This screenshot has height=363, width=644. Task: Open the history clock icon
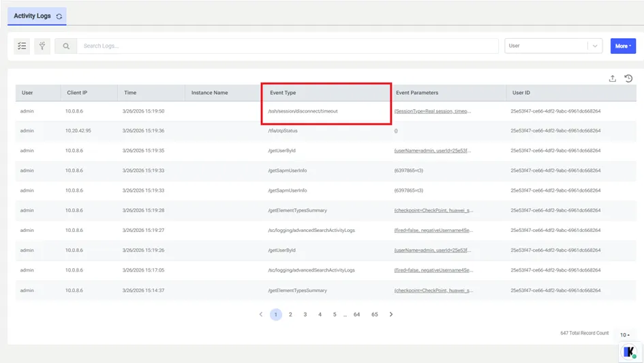coord(628,78)
